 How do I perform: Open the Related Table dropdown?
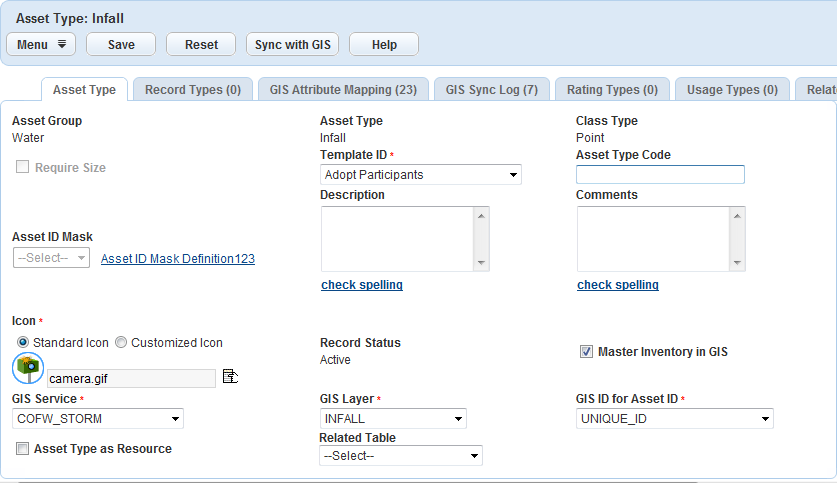click(x=400, y=456)
